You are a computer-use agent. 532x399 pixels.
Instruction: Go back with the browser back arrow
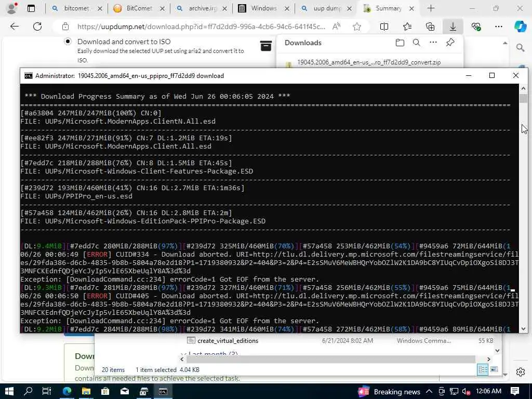tap(15, 26)
